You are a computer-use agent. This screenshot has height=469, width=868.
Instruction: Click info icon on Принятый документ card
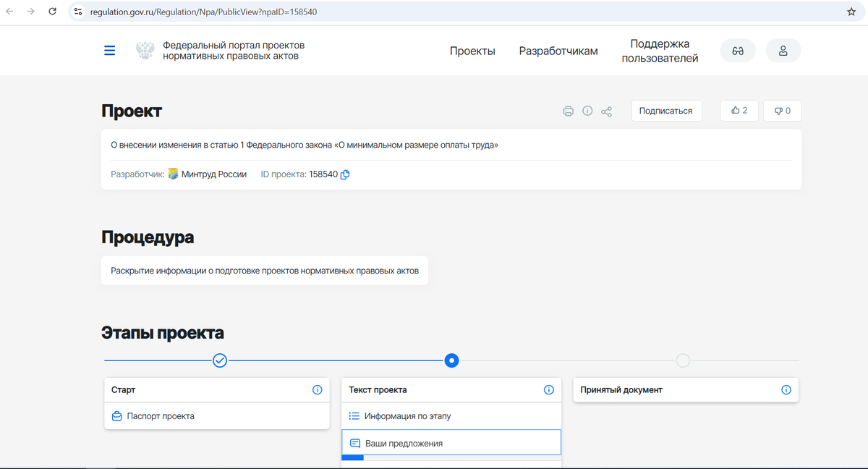pyautogui.click(x=786, y=389)
